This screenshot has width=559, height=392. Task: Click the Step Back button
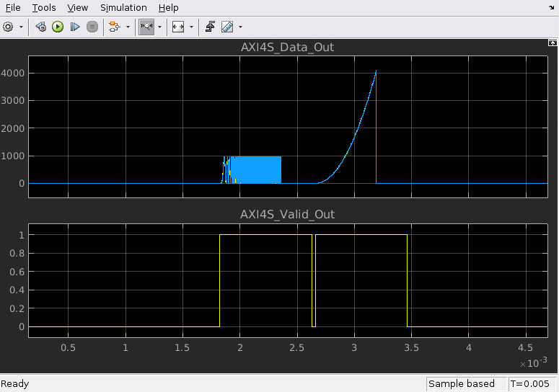pyautogui.click(x=41, y=27)
